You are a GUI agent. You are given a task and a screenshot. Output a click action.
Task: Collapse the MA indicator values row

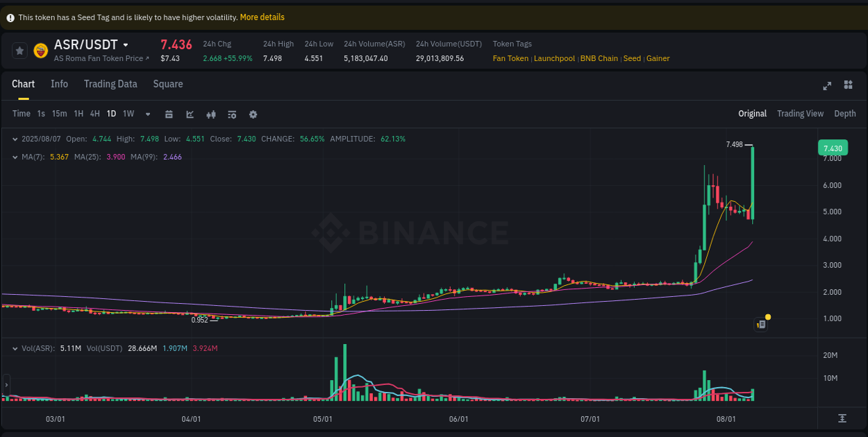[15, 157]
